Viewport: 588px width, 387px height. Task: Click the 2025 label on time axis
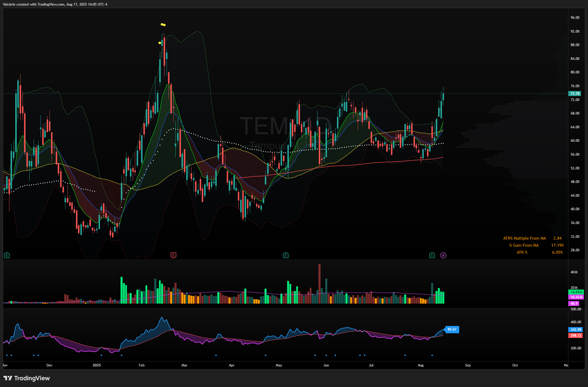click(x=96, y=365)
